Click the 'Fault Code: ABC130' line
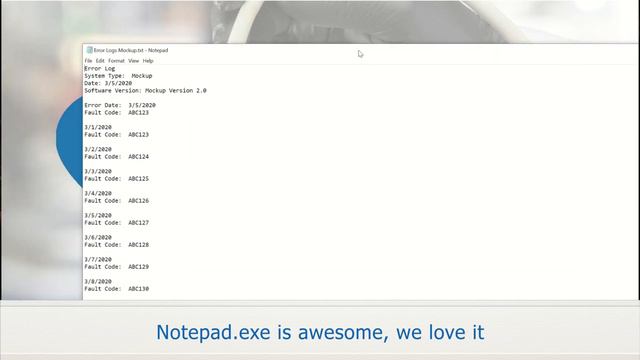The width and height of the screenshot is (640, 360). 116,289
